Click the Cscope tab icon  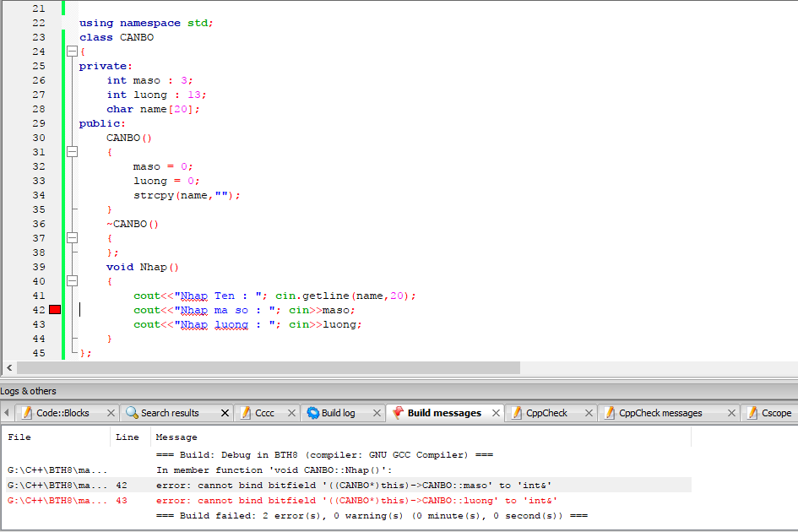click(752, 413)
